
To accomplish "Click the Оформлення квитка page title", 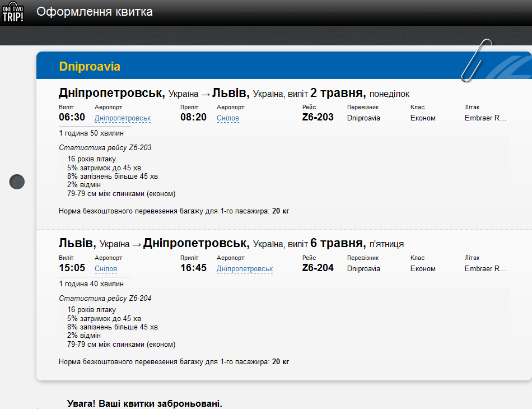I will [x=94, y=12].
